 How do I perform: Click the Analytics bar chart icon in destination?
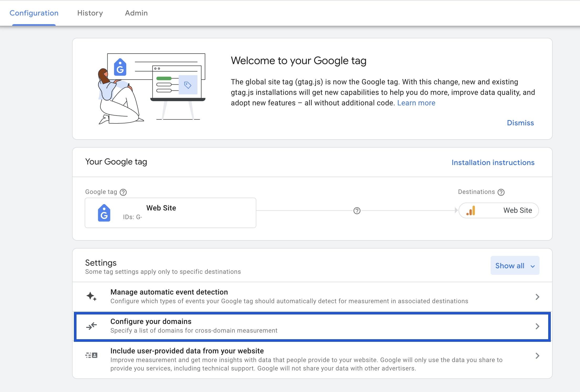(x=471, y=210)
